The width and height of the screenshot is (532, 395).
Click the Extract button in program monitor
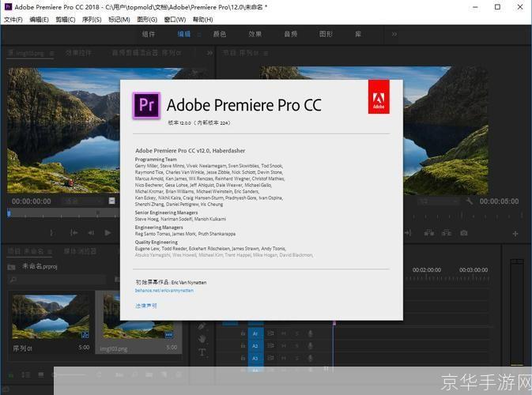[447, 233]
